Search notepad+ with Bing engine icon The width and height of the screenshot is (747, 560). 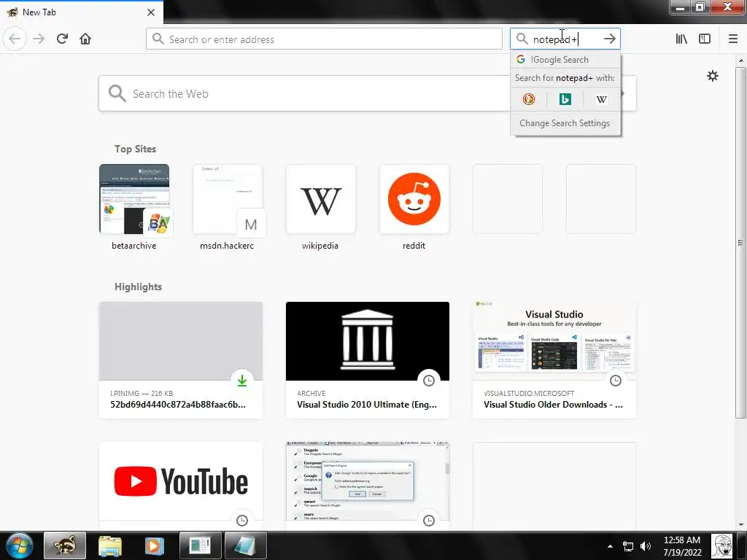565,99
